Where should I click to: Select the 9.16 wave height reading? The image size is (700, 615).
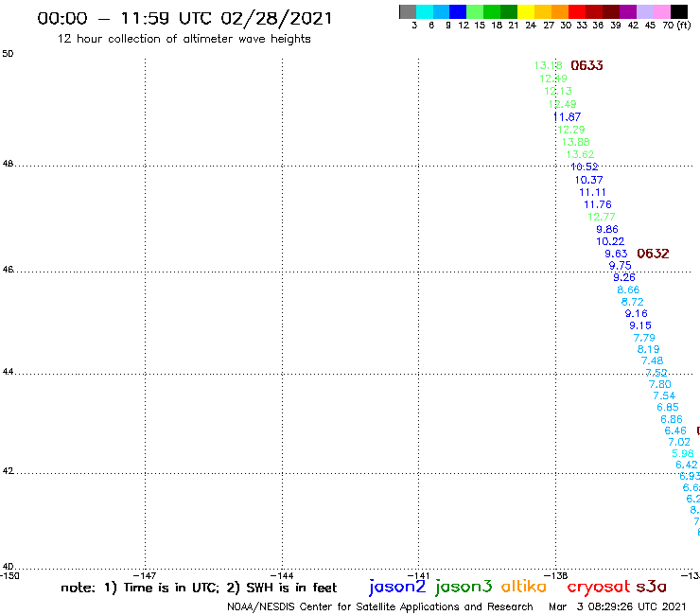637,314
